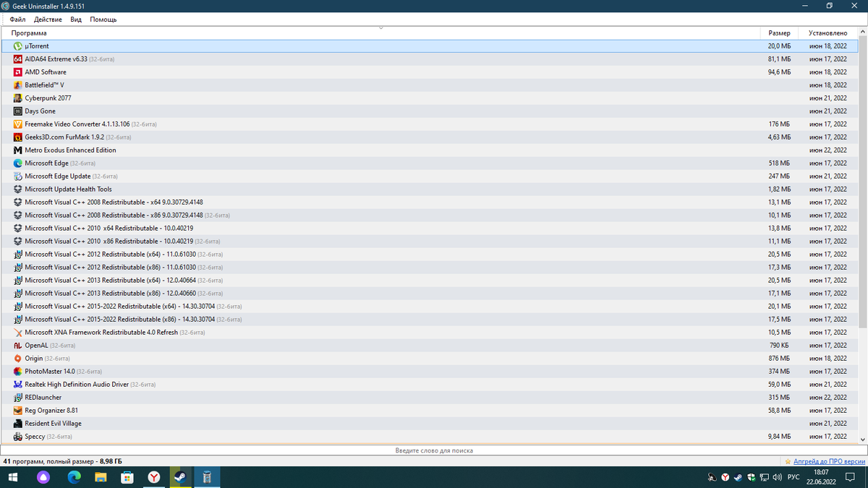Click the µTorrent program icon

18,46
